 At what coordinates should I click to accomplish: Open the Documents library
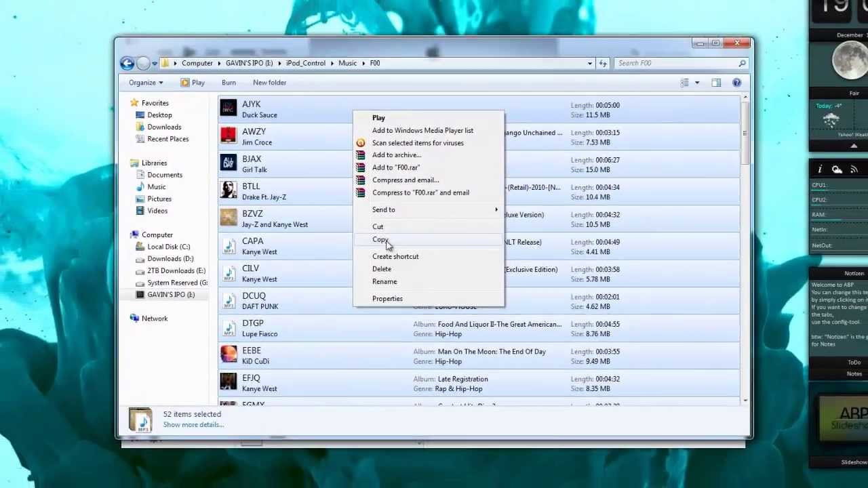[x=165, y=175]
